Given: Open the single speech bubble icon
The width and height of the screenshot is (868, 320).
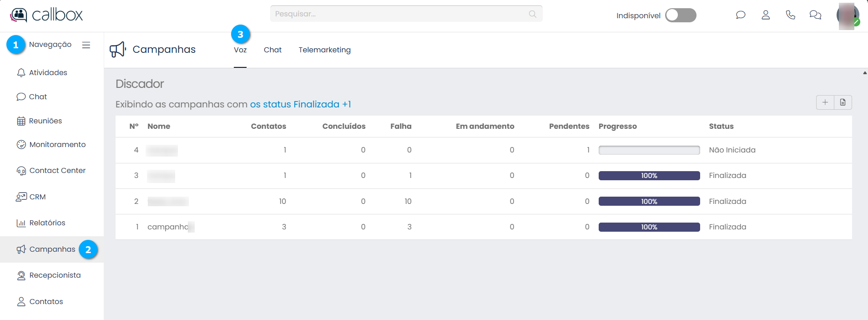Looking at the screenshot, I should [741, 15].
